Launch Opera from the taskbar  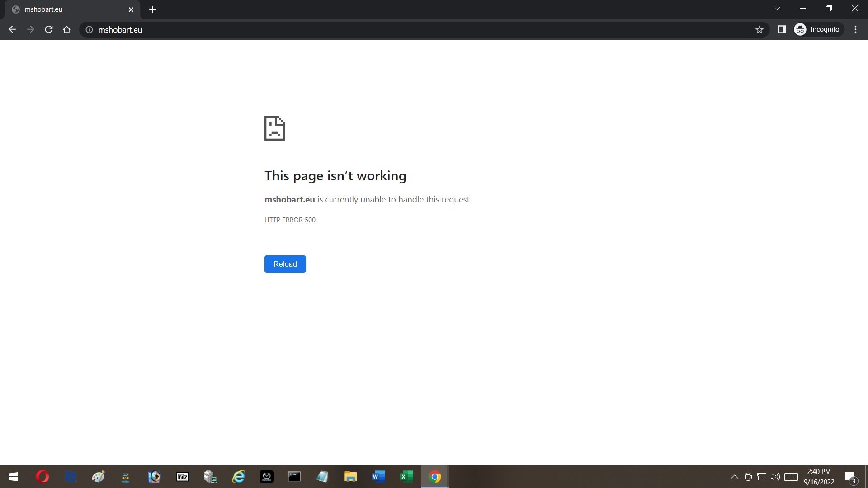tap(42, 477)
